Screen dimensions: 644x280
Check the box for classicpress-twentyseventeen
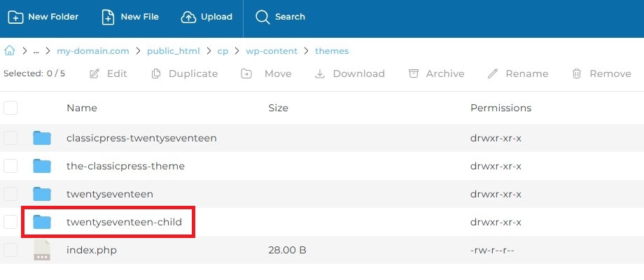click(x=10, y=138)
